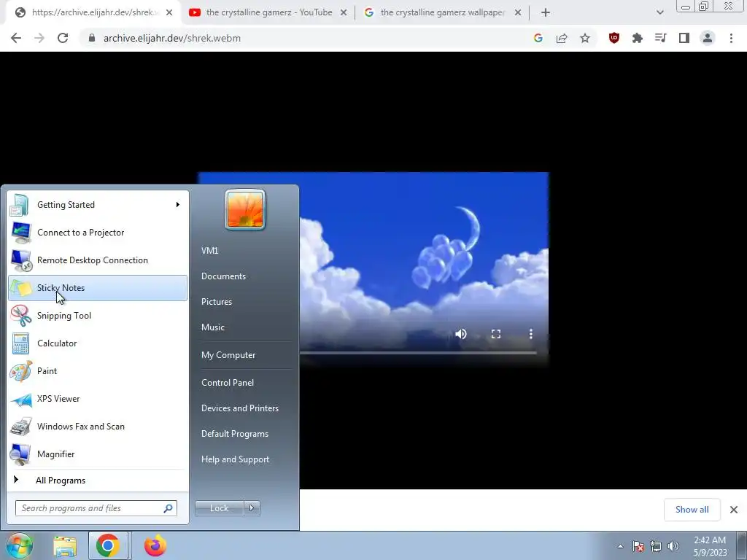Click the Remote Desktop Connection icon

[x=21, y=260]
